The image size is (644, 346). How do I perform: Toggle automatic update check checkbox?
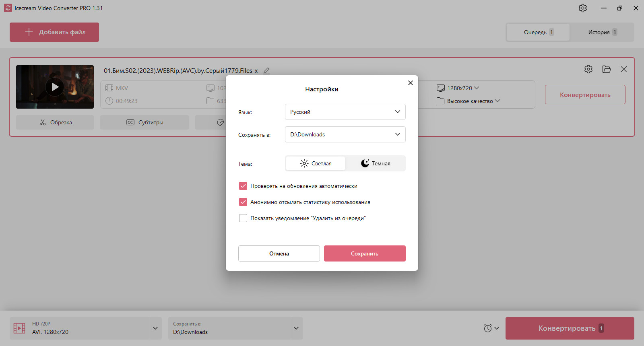point(243,186)
